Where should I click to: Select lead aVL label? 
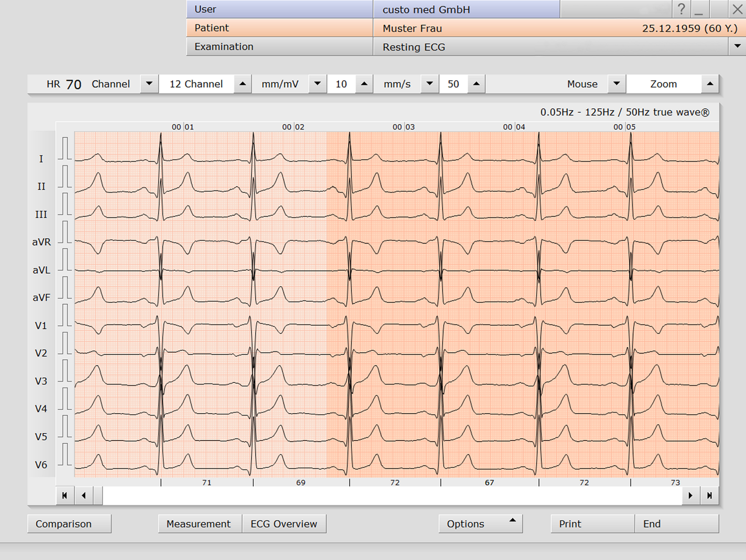[41, 270]
